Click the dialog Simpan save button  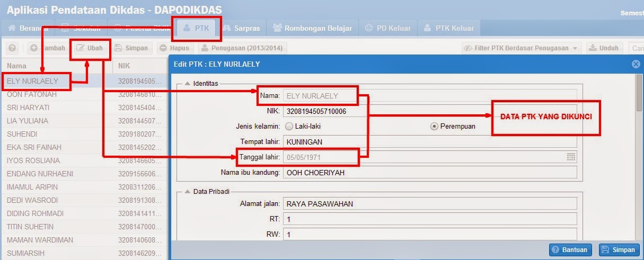(x=619, y=250)
